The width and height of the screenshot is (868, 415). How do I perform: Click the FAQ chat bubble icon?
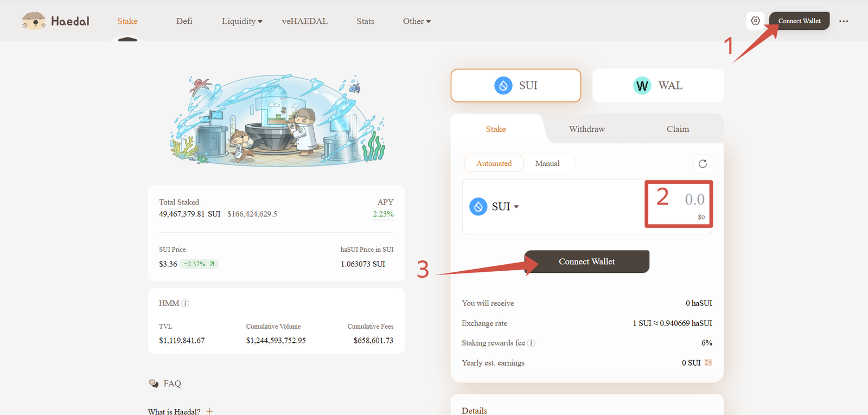coord(154,384)
